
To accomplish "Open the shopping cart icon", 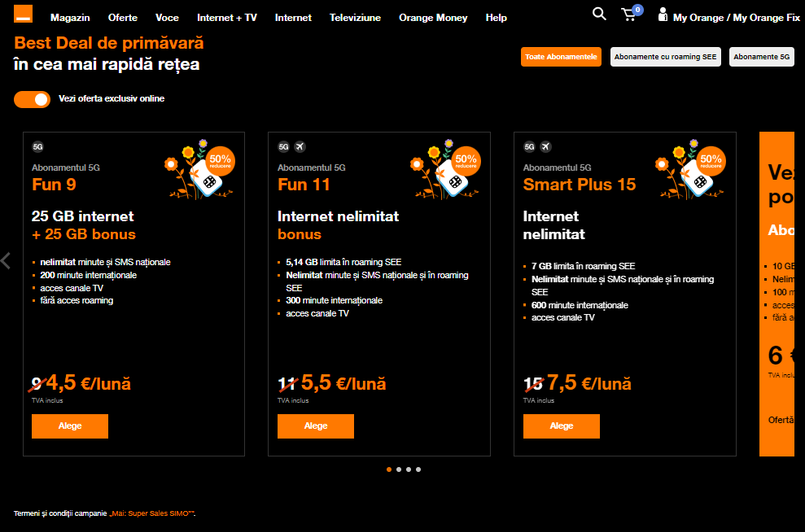I will coord(629,15).
